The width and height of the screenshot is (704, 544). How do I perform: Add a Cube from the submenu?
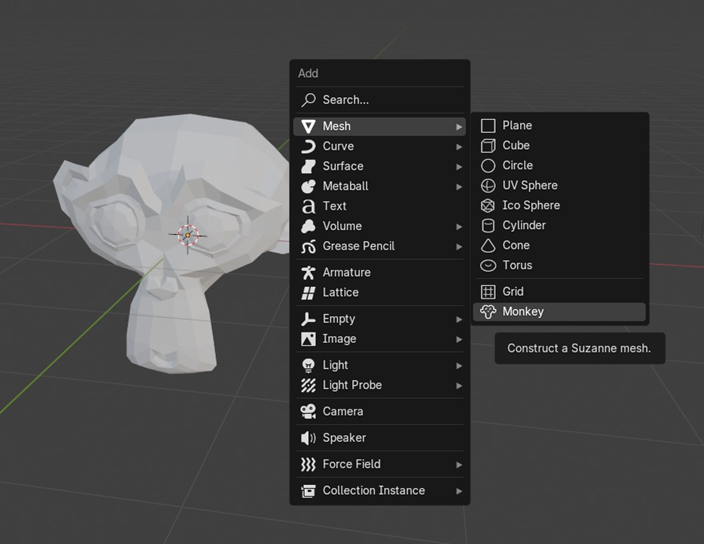(x=516, y=146)
